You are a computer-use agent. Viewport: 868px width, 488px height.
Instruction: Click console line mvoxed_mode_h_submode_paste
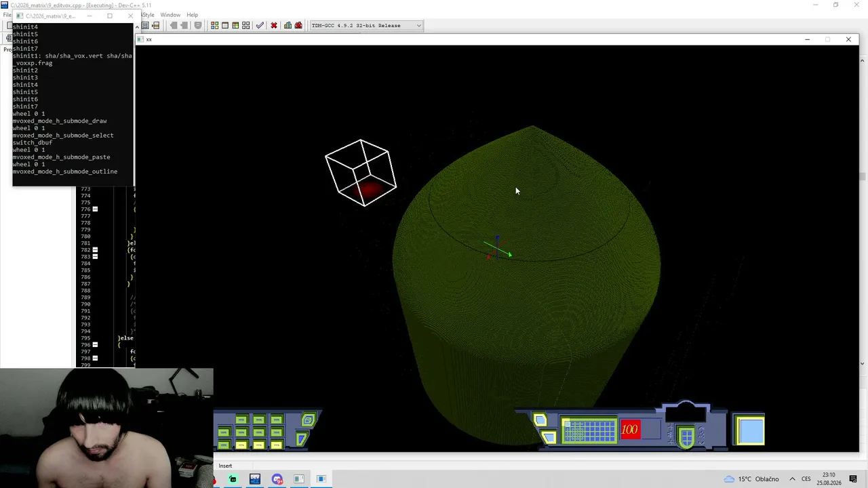coord(61,157)
